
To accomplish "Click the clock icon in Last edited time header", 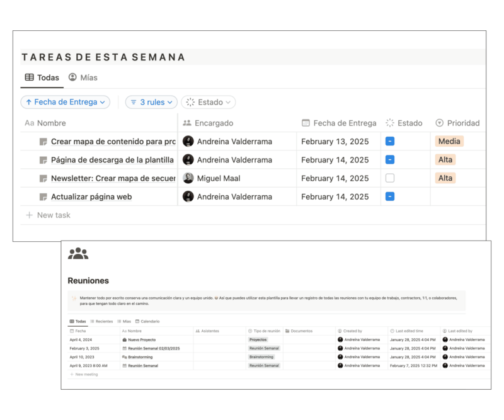I will (392, 331).
